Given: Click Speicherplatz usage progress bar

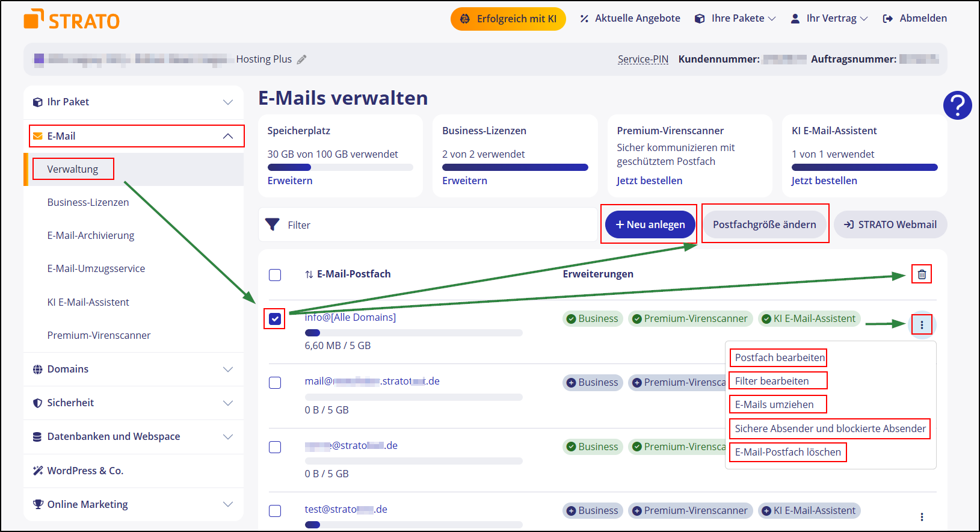Looking at the screenshot, I should [341, 167].
